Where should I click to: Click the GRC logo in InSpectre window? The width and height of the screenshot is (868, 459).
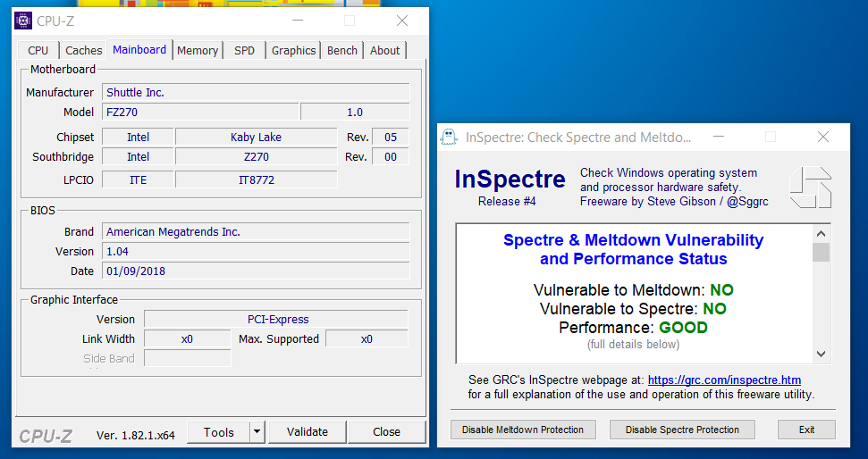(811, 187)
